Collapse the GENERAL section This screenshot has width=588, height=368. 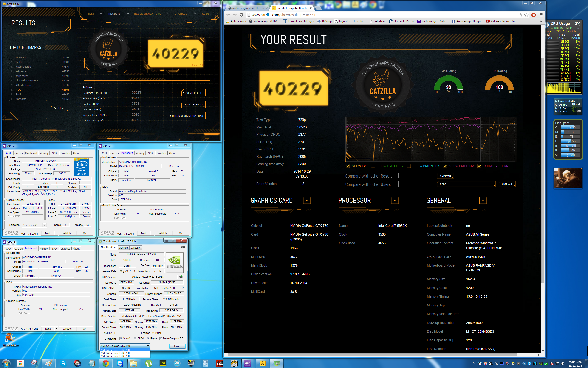click(x=483, y=200)
